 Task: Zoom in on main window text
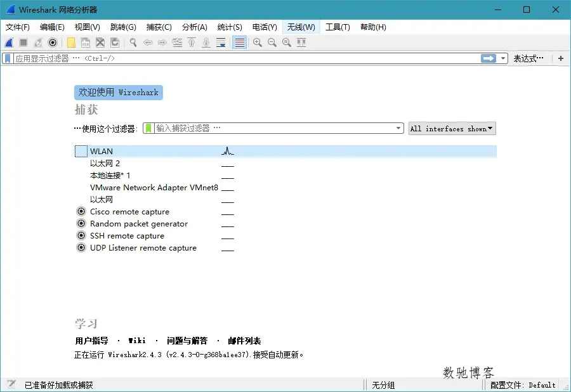258,42
